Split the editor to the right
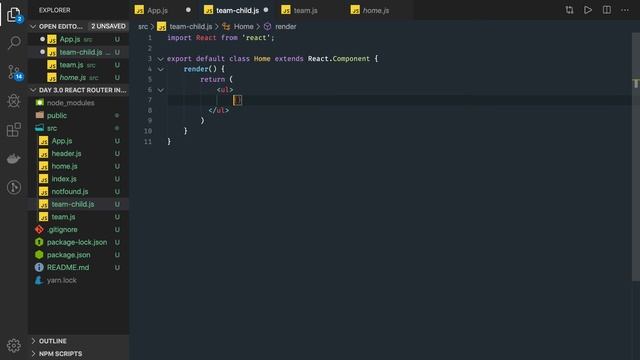This screenshot has height=360, width=640. coord(607,10)
